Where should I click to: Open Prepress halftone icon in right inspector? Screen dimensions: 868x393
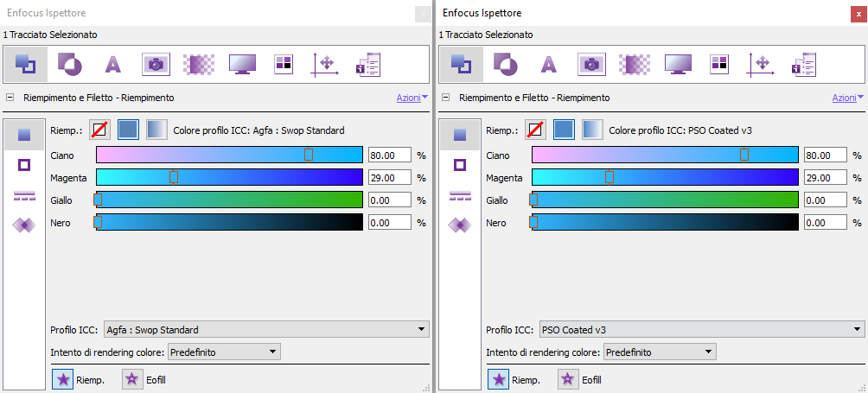point(635,64)
